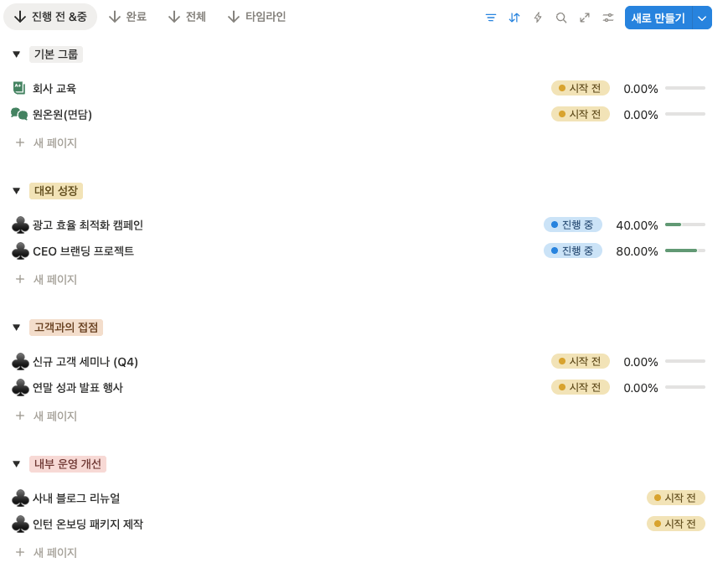Open the 새로 만들기 dropdown chevron
Screen dimensions: 728x563
click(x=702, y=17)
